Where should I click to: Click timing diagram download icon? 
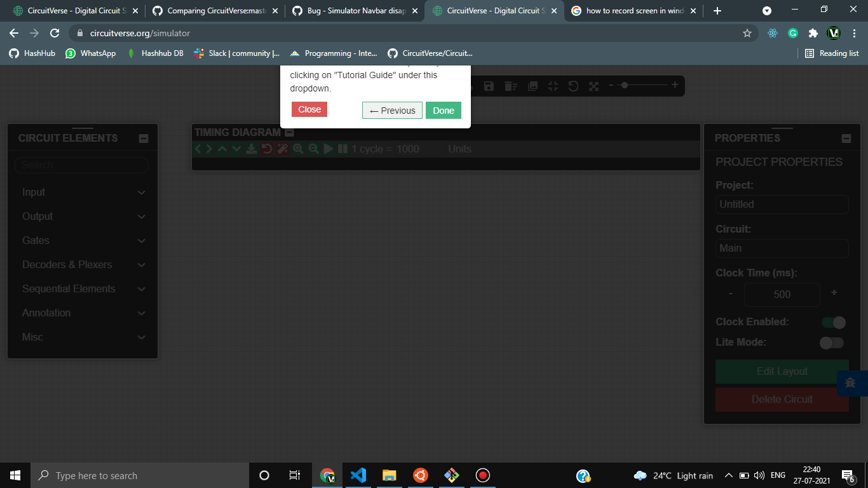[x=252, y=149]
